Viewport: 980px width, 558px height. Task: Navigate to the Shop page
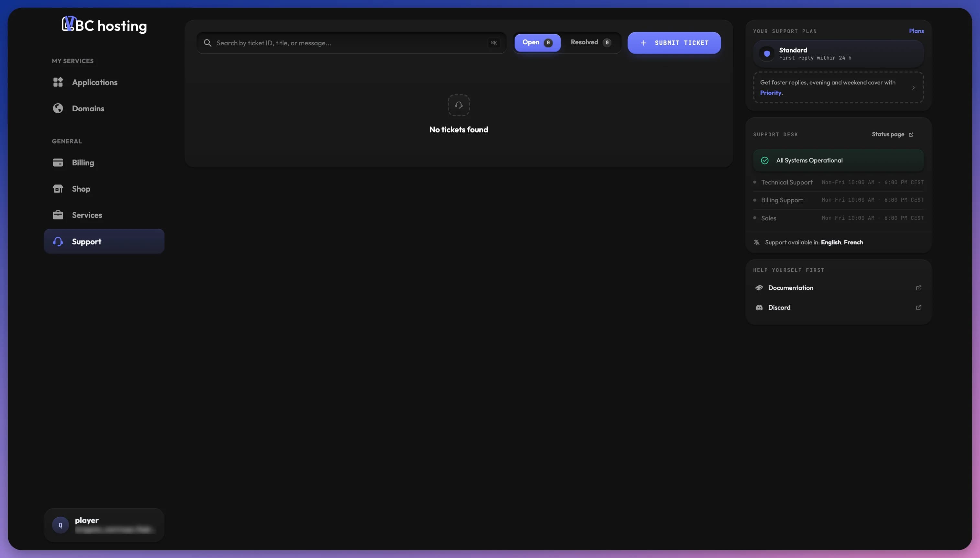(104, 189)
